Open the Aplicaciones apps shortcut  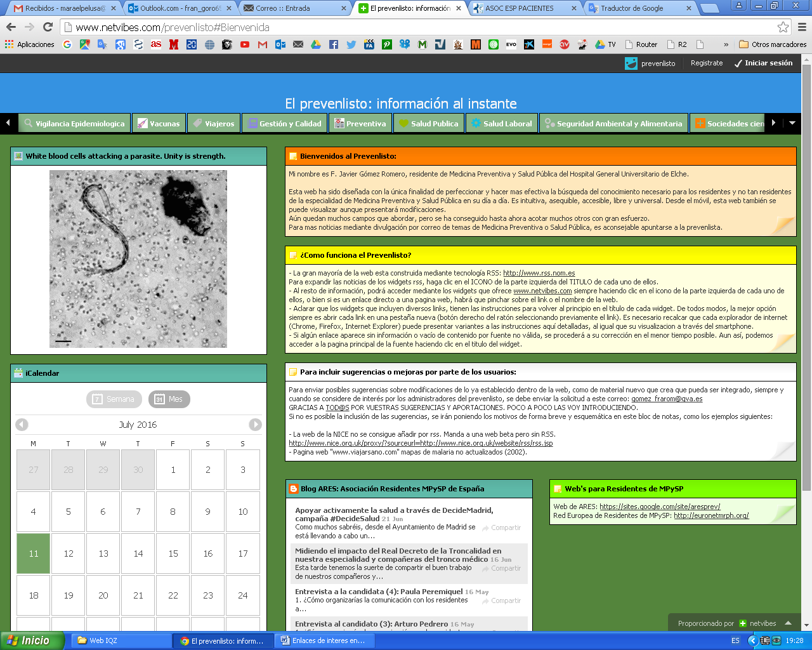click(x=30, y=44)
